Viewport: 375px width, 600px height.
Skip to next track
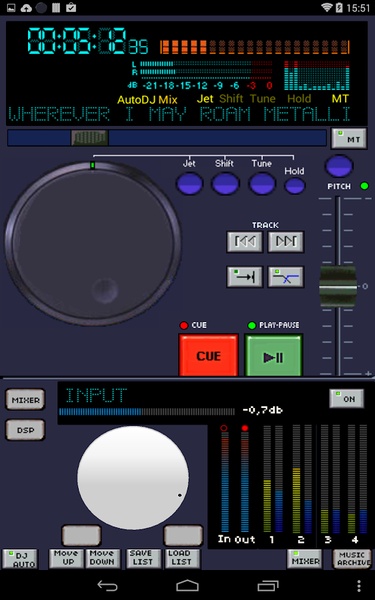(285, 242)
